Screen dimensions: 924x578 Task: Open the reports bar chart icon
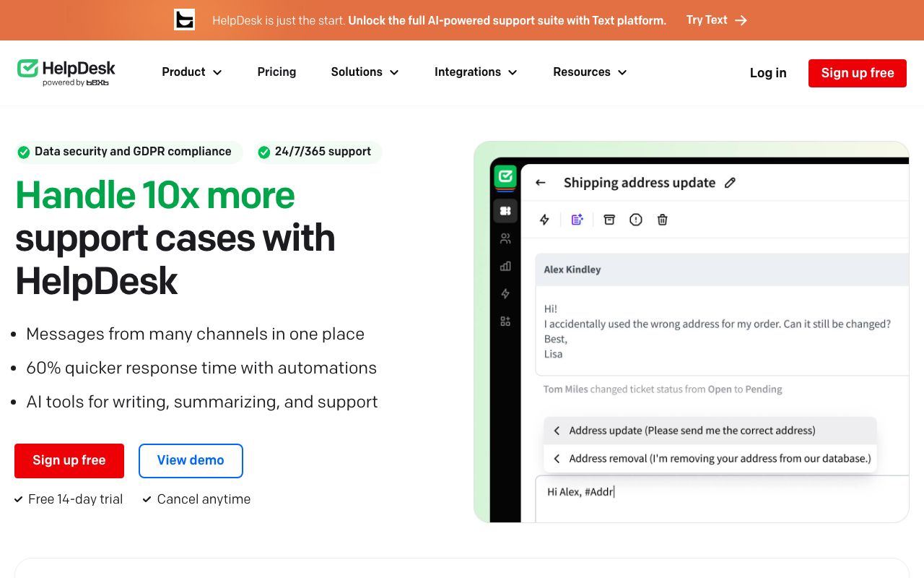[x=505, y=266]
